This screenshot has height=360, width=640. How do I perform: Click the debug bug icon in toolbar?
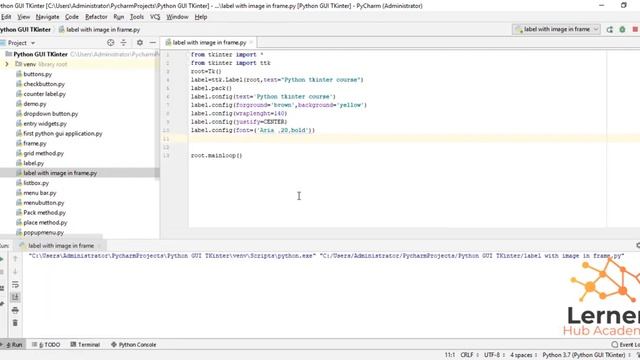click(x=622, y=29)
